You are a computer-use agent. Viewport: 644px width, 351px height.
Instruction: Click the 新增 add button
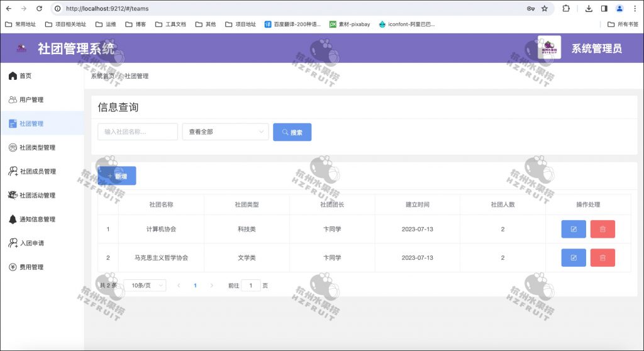(x=117, y=176)
